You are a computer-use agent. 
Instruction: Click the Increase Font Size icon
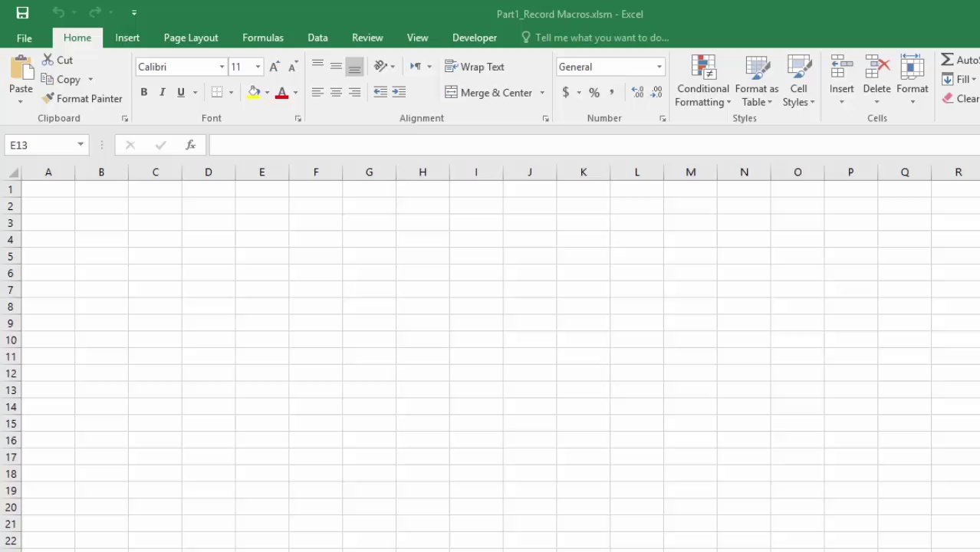click(x=275, y=67)
